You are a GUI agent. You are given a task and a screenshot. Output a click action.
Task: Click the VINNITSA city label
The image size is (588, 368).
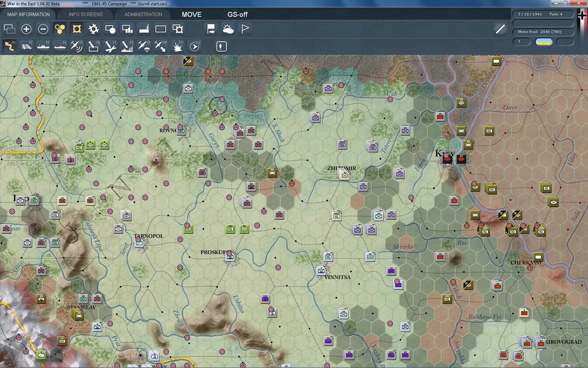[337, 277]
